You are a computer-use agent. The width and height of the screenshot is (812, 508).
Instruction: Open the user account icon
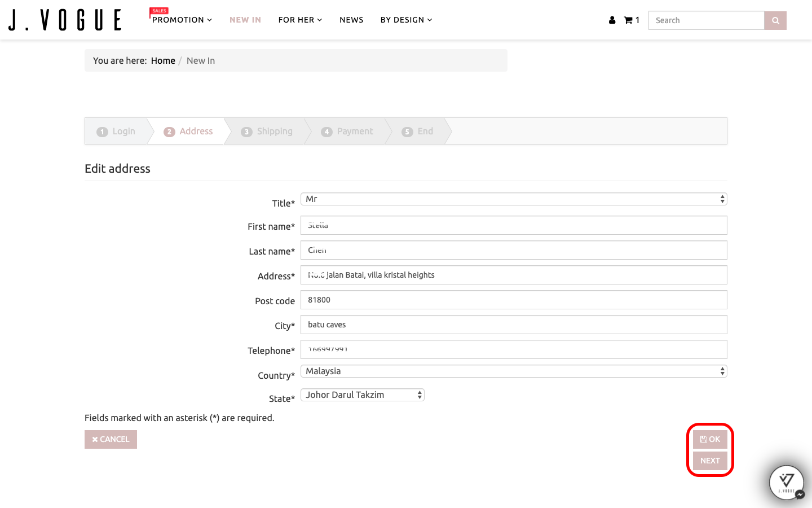[x=612, y=20]
